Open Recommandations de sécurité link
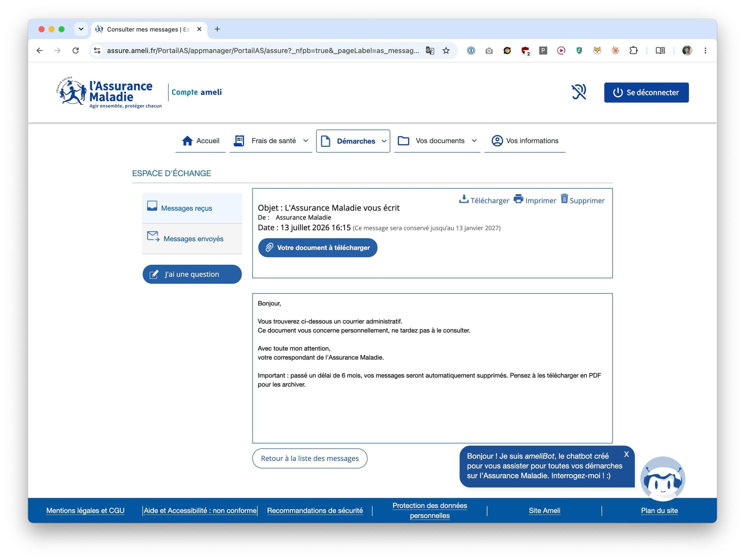This screenshot has width=745, height=560. (315, 511)
